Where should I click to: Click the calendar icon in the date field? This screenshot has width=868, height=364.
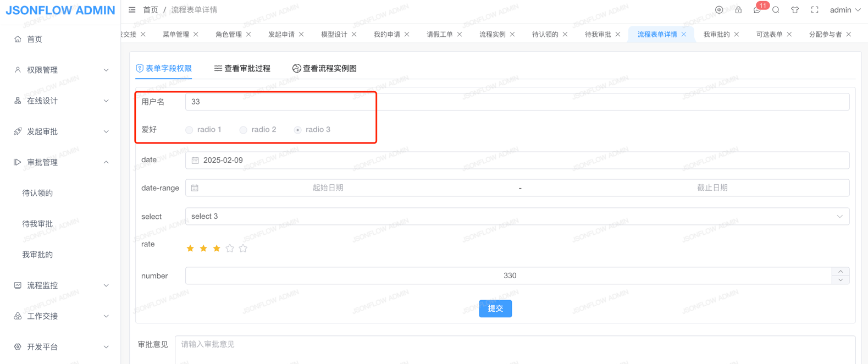point(195,160)
